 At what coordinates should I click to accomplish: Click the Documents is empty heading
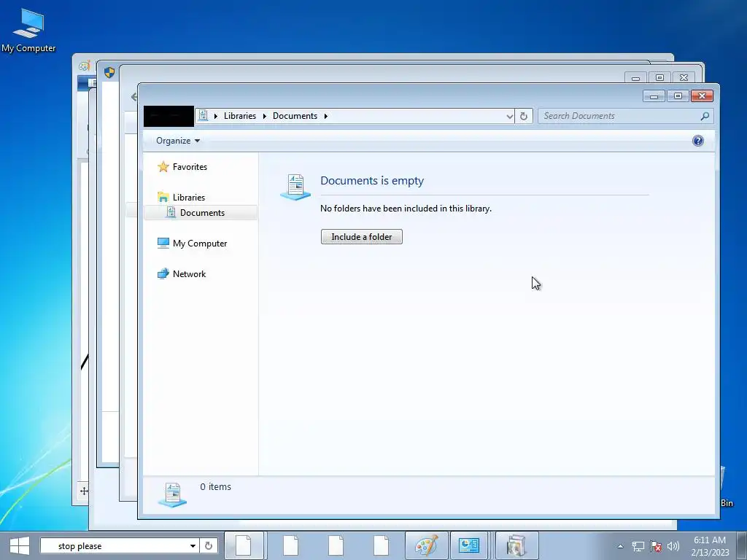click(x=371, y=181)
